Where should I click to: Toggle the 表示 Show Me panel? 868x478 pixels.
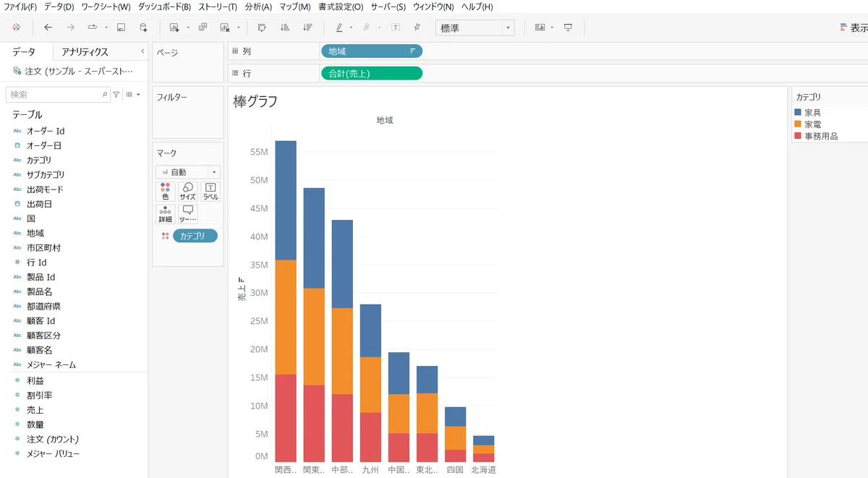854,27
